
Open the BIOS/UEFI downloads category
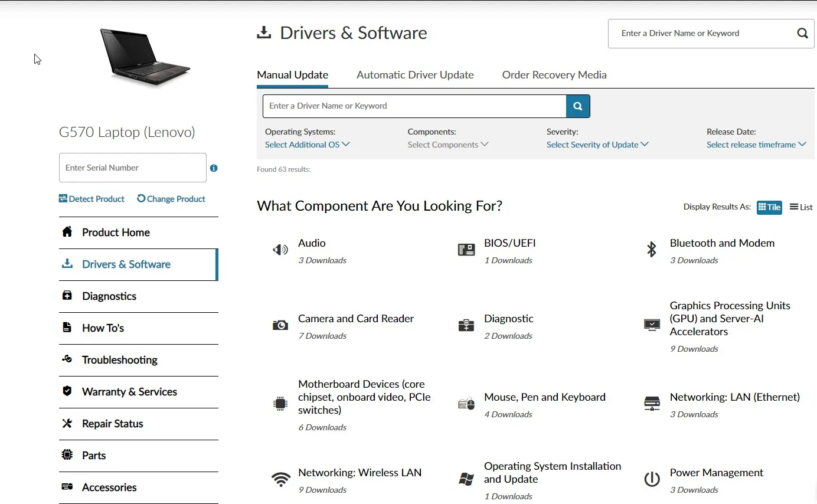coord(509,243)
